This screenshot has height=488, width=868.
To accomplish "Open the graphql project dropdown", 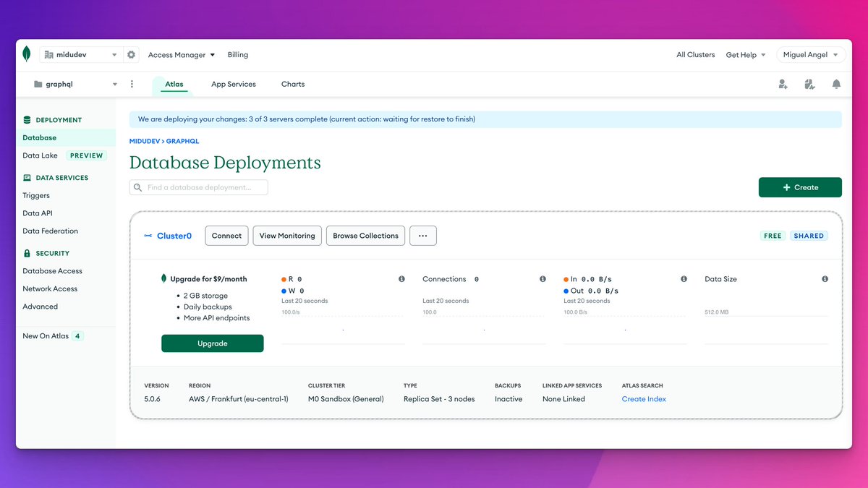I will click(75, 84).
